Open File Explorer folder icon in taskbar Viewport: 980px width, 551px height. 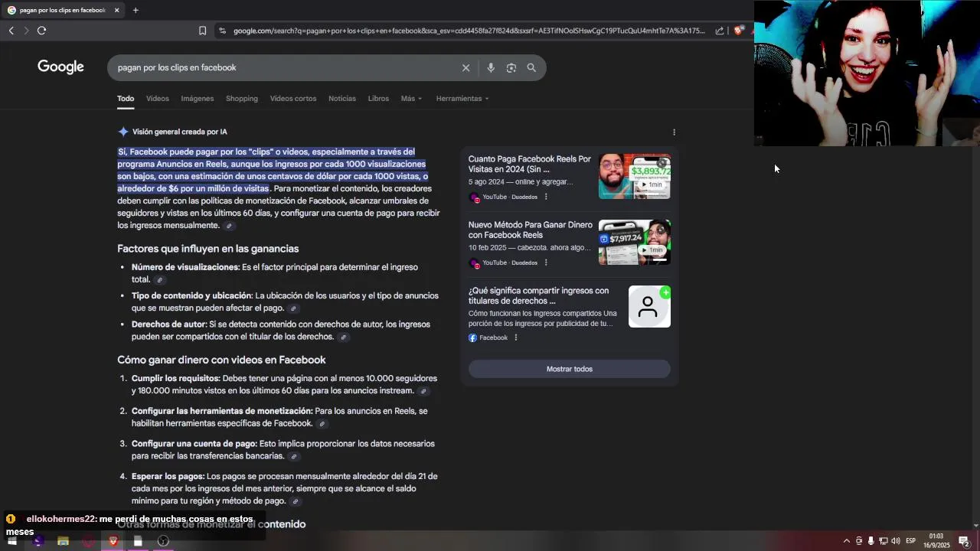(63, 541)
